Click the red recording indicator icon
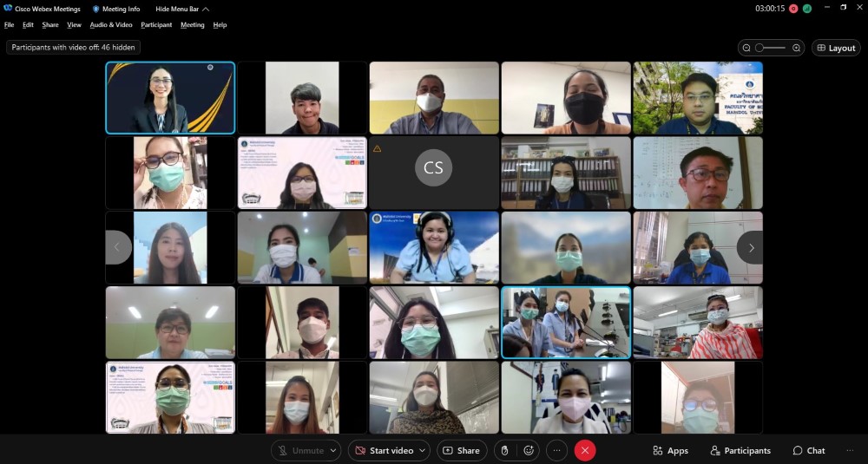868x464 pixels. (793, 9)
